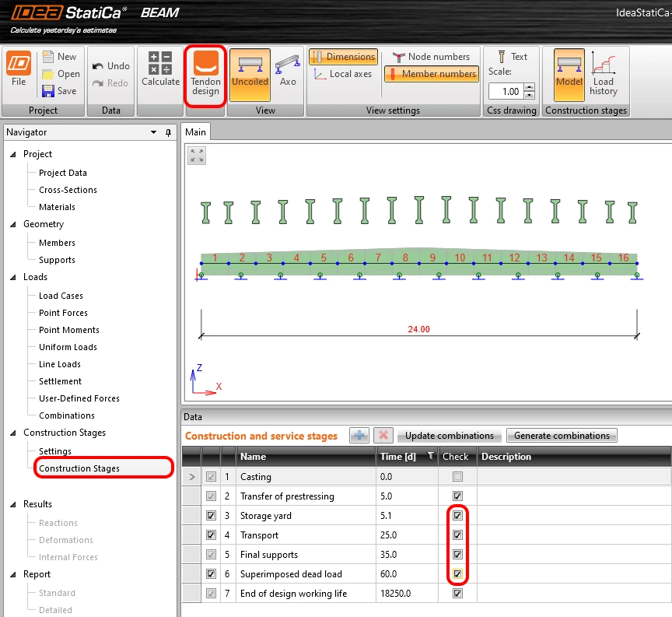Toggle Check for Superimposed dead load

457,573
